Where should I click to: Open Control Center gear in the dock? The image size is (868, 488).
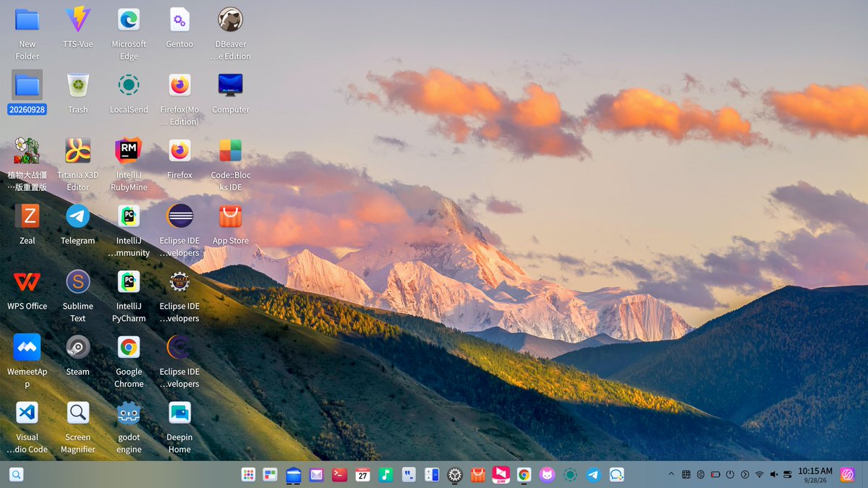455,475
